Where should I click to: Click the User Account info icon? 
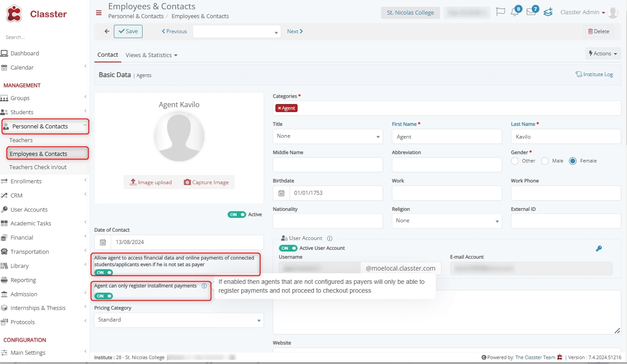point(329,238)
